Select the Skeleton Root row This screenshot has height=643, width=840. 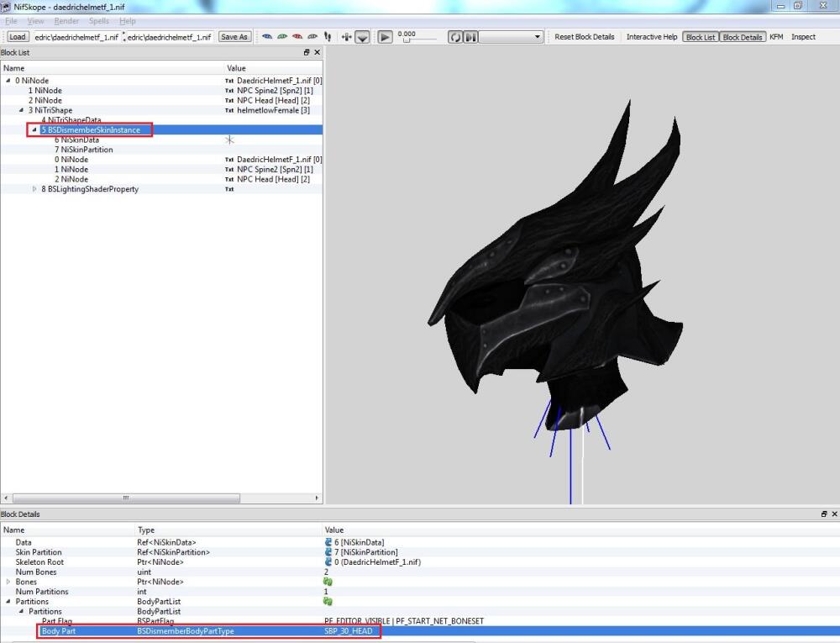click(420, 562)
